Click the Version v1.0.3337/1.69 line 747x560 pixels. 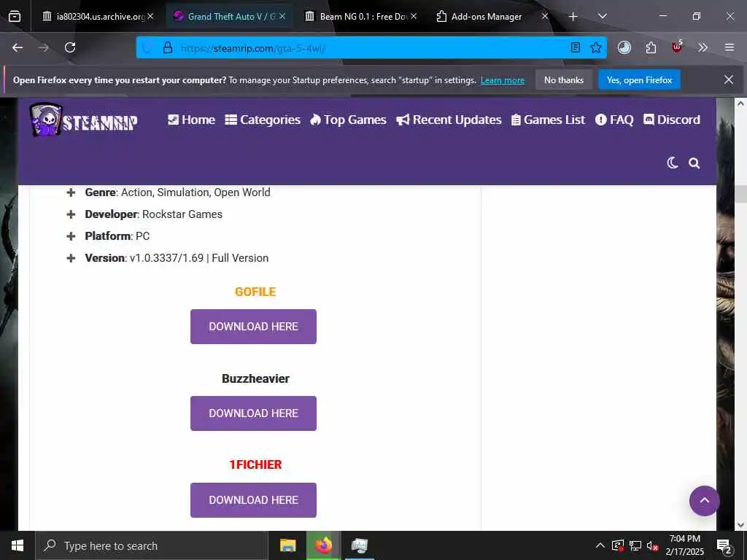[x=177, y=258]
